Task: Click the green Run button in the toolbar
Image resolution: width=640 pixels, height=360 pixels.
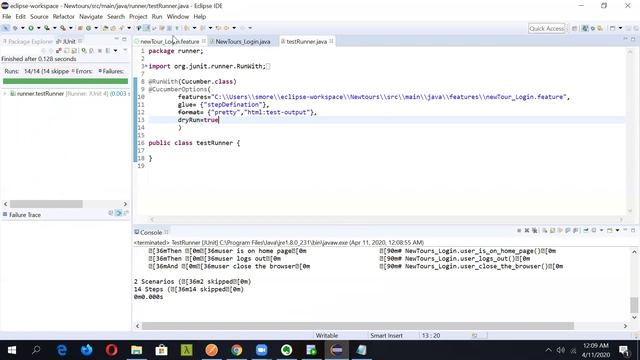Action: [x=31, y=28]
